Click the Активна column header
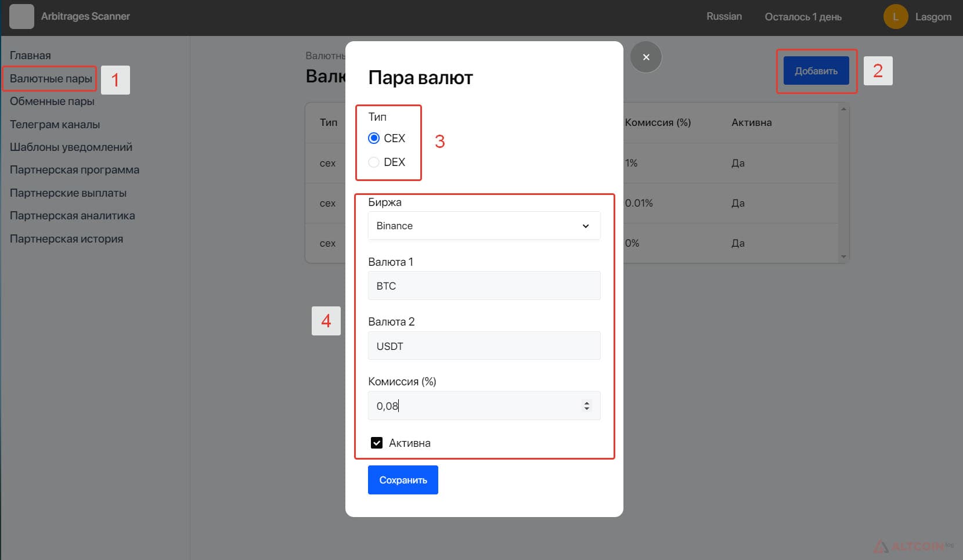The height and width of the screenshot is (560, 963). pyautogui.click(x=752, y=122)
